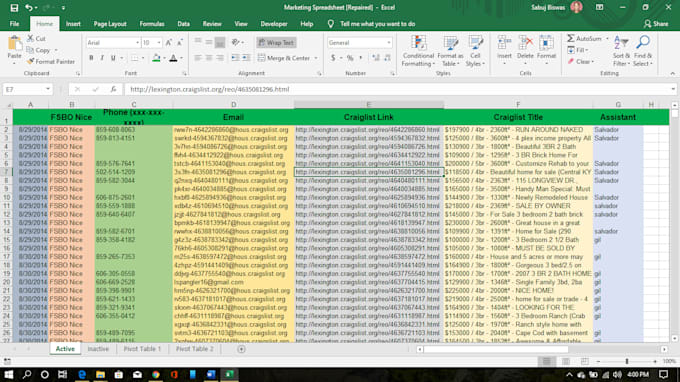The height and width of the screenshot is (382, 680).
Task: Toggle Middle Align vertical alignment
Action: pyautogui.click(x=209, y=42)
